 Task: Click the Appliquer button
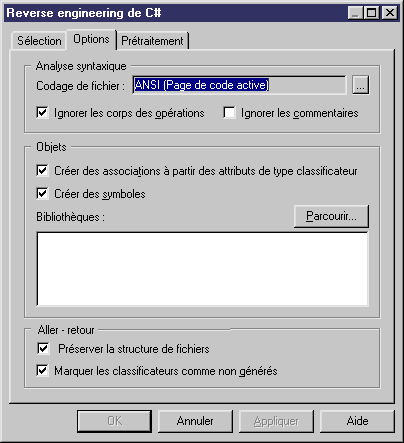276,421
